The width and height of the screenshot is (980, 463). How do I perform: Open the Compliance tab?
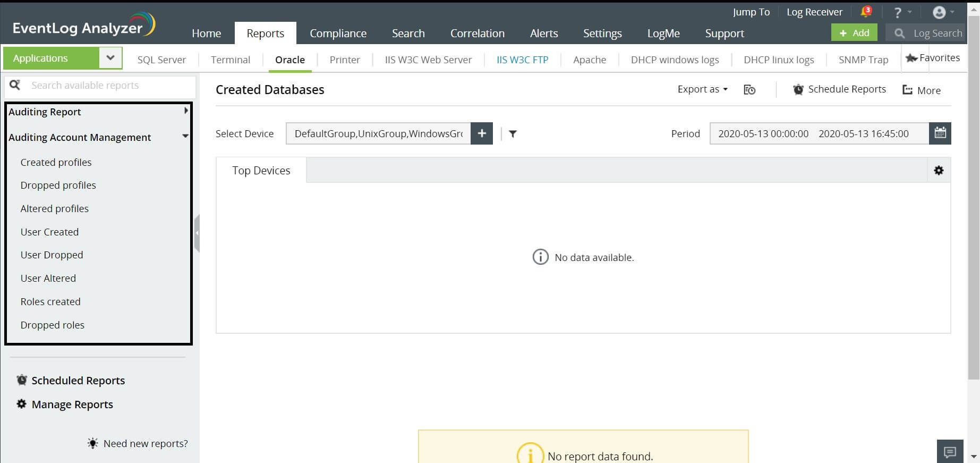coord(338,33)
